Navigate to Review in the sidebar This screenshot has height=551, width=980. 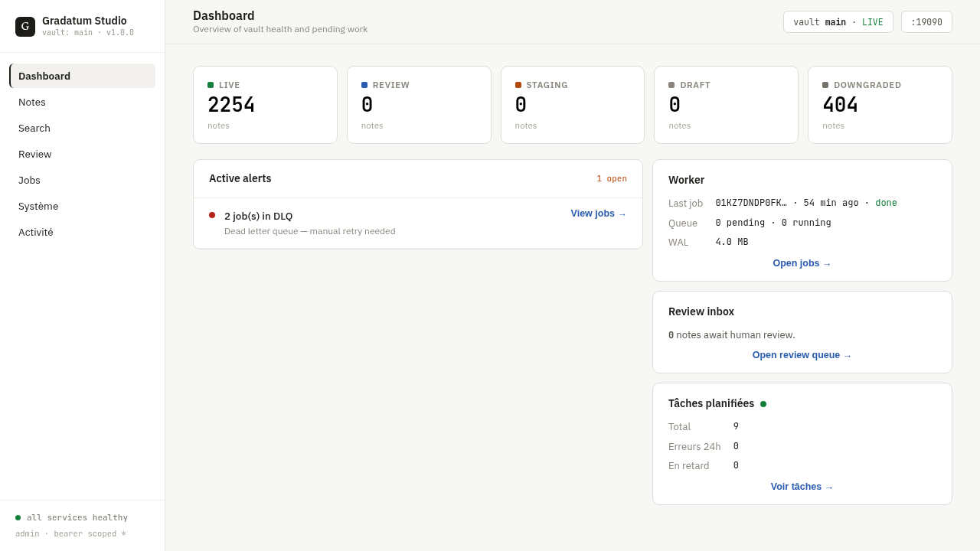coord(83,154)
